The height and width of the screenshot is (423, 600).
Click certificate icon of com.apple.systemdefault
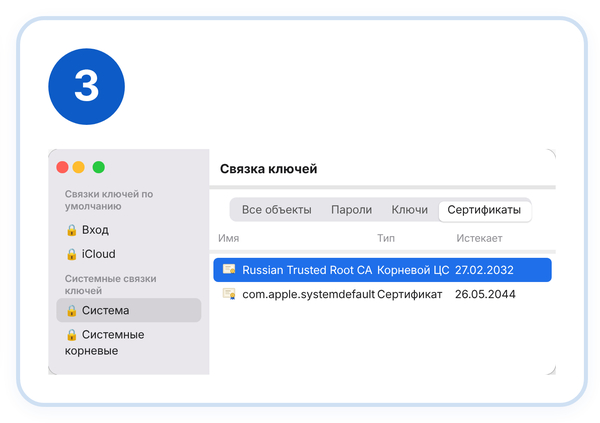(x=229, y=294)
